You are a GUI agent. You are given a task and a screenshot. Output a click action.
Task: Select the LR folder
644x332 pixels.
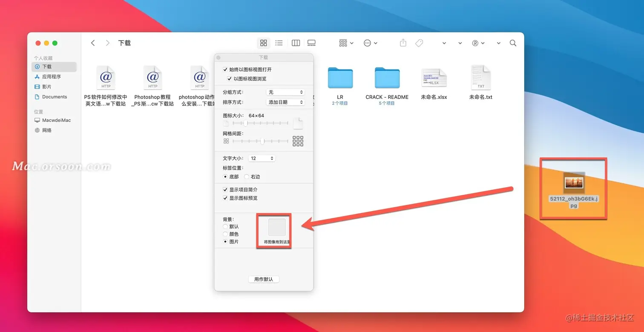[x=340, y=79]
